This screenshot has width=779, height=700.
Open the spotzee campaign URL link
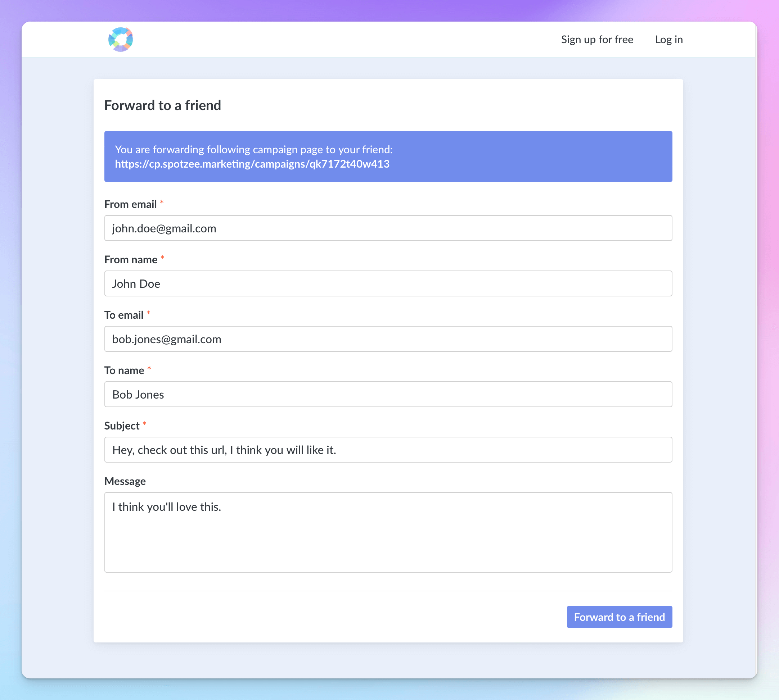252,164
